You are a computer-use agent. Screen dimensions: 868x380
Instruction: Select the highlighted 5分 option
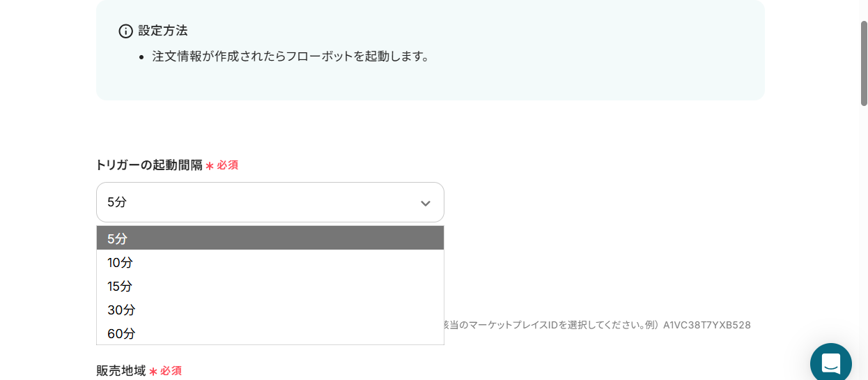270,238
